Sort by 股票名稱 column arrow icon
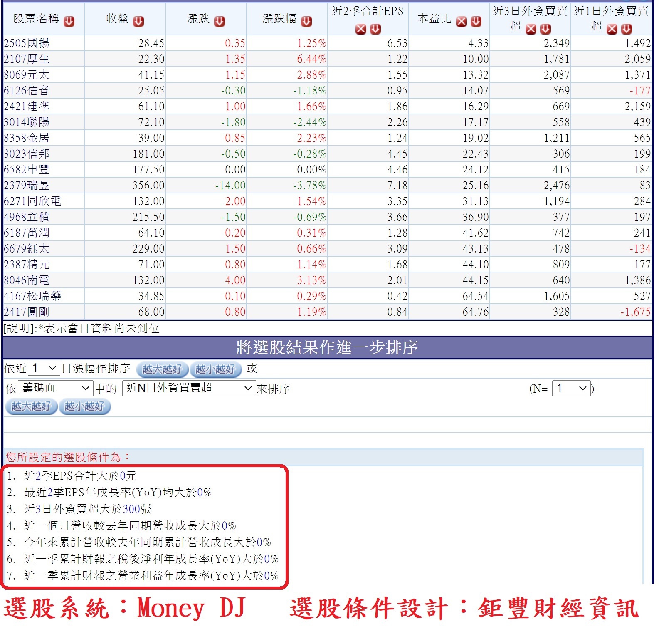The image size is (659, 644). click(x=69, y=22)
